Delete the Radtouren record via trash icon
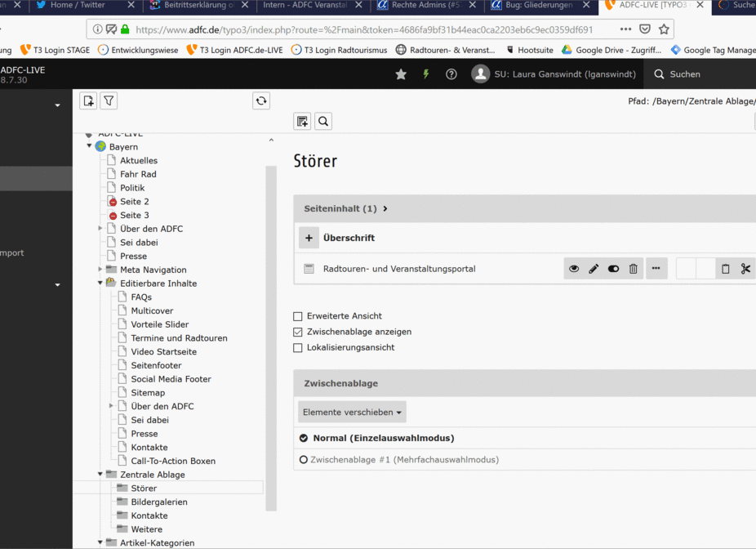Viewport: 756px width, 549px height. (633, 269)
